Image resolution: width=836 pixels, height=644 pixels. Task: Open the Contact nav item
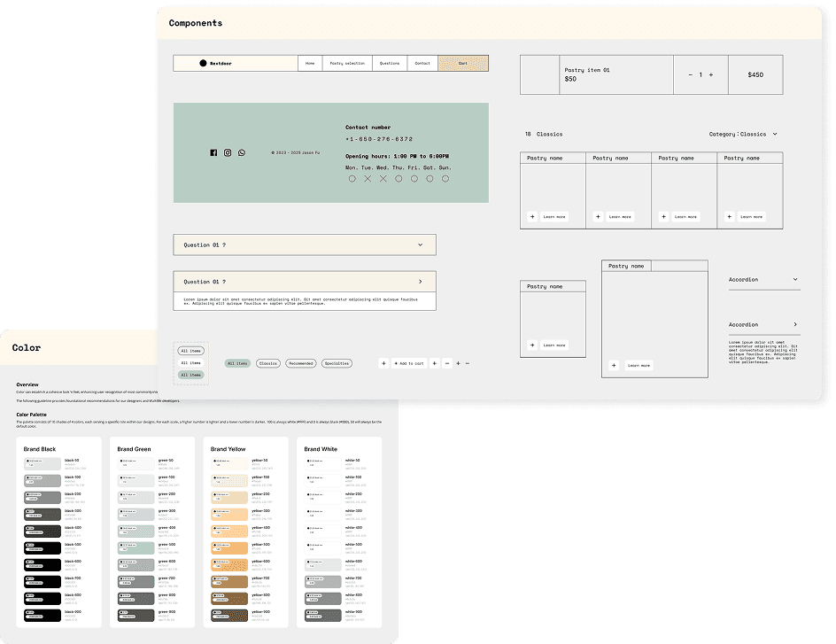(x=422, y=63)
